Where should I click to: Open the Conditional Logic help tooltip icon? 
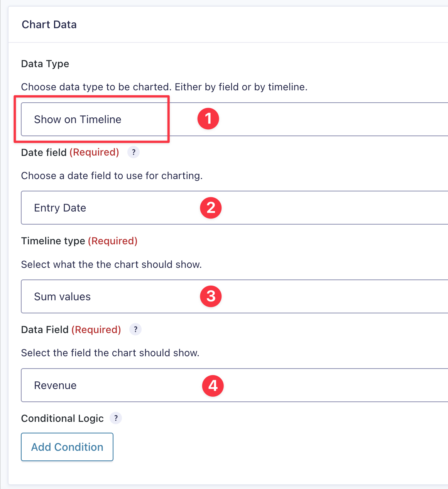116,418
